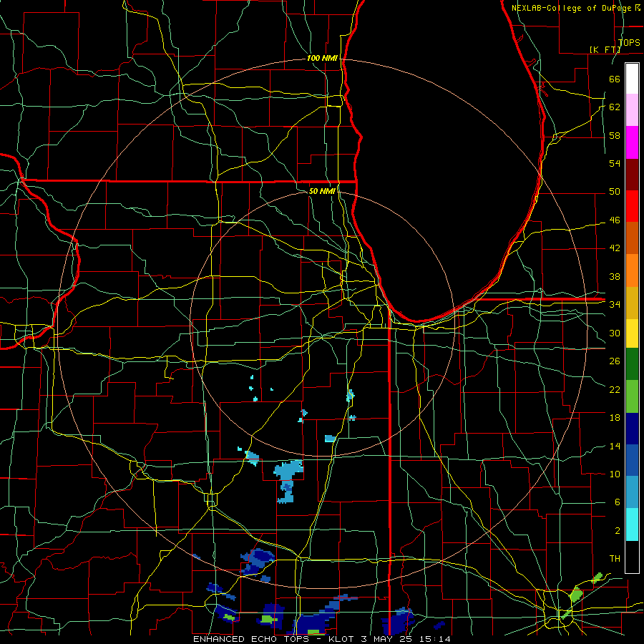The height and width of the screenshot is (644, 644).
Task: Pick the medium blue legend swatch
Action: click(x=632, y=460)
